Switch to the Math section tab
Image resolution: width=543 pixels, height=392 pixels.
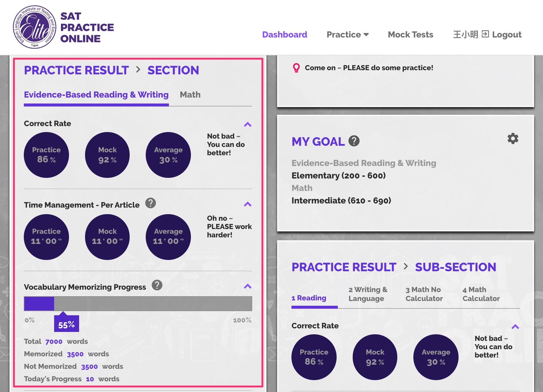190,95
